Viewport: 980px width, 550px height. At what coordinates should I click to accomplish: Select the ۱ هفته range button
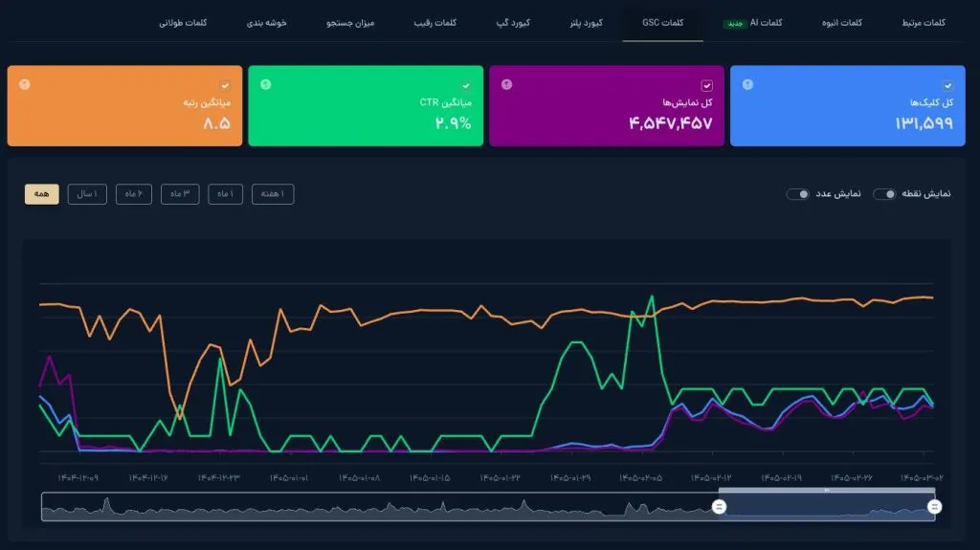273,194
